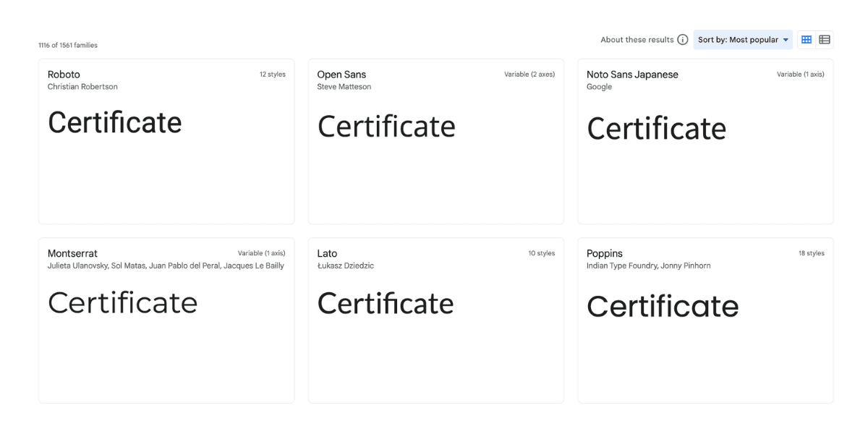Open the About these results info icon
This screenshot has height=434, width=868.
[683, 40]
